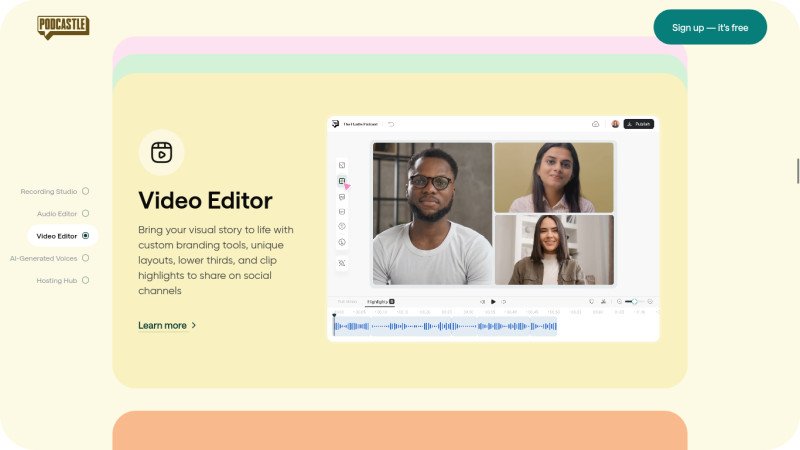Image resolution: width=800 pixels, height=450 pixels.
Task: Click the audio waveform clip in timeline
Action: (x=445, y=326)
